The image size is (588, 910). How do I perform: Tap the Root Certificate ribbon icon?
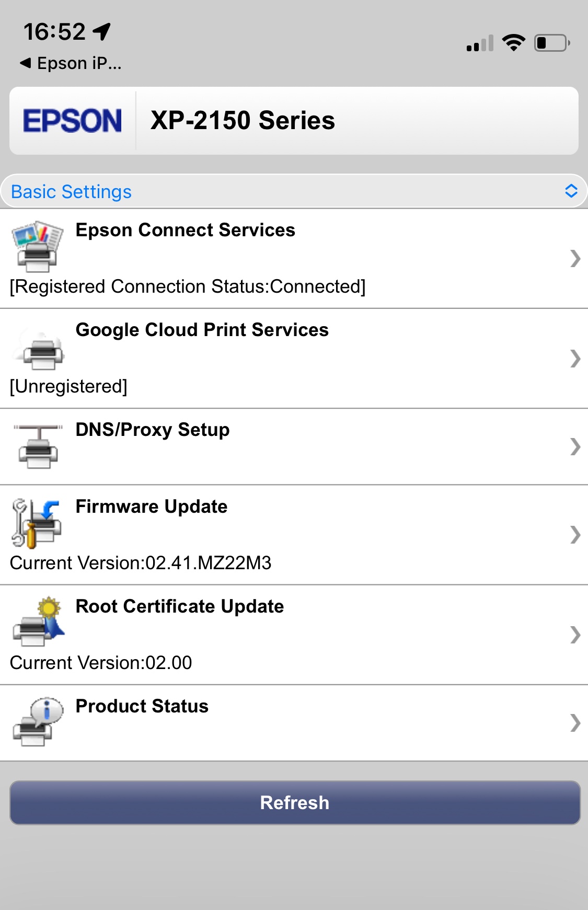click(39, 622)
